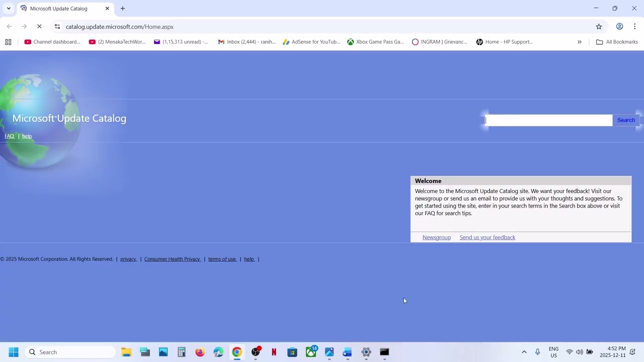
Task: Open the privacy footer link
Action: (x=128, y=259)
